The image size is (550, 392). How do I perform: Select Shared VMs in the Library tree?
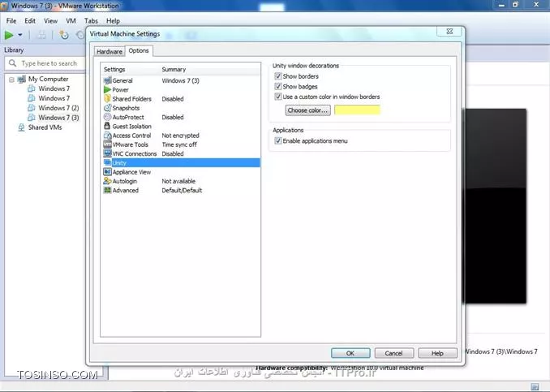[x=45, y=127]
